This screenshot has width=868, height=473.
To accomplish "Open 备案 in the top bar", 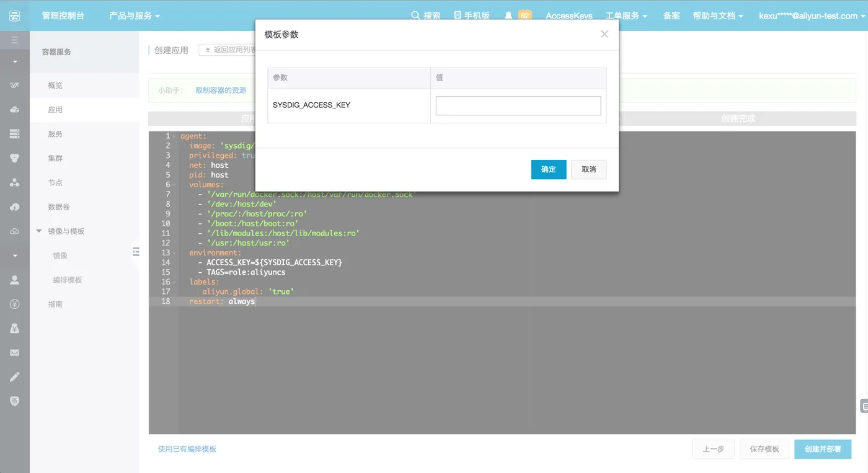I will [671, 15].
